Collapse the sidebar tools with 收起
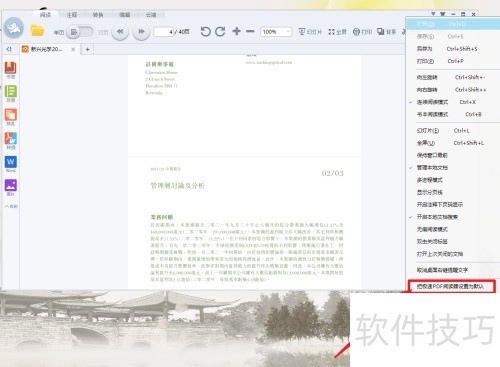 tap(11, 206)
